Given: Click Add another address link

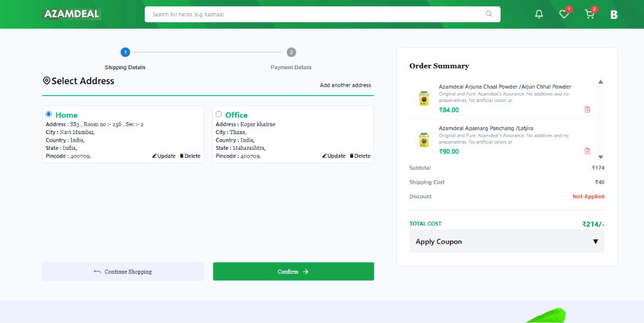Looking at the screenshot, I should point(345,86).
